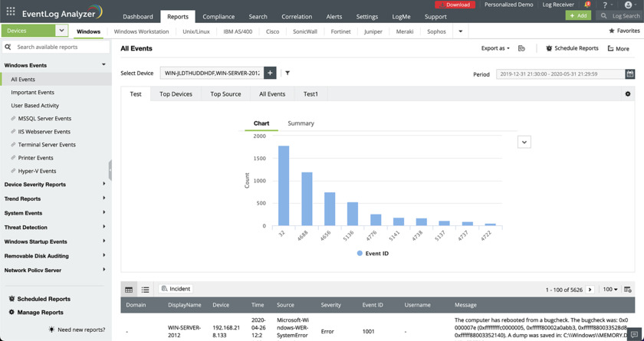
Task: Open the column selector icon
Action: pyautogui.click(x=628, y=290)
